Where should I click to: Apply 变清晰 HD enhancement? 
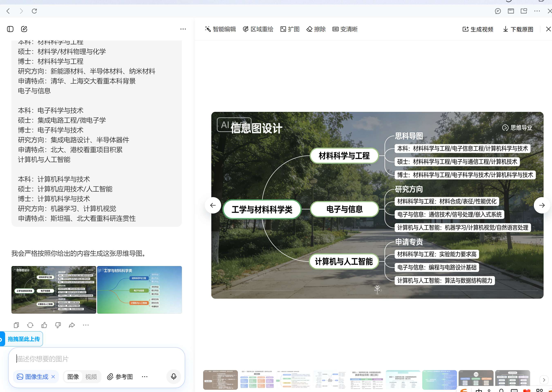point(345,29)
